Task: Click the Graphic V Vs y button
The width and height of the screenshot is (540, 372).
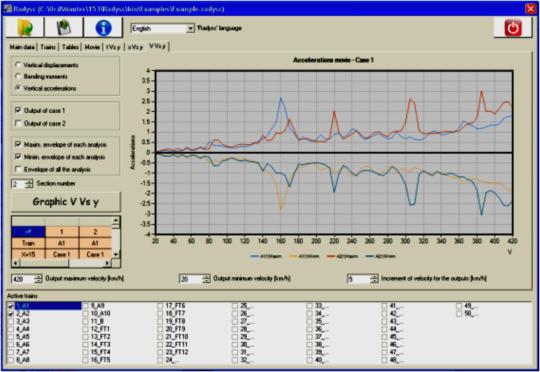Action: coord(66,202)
